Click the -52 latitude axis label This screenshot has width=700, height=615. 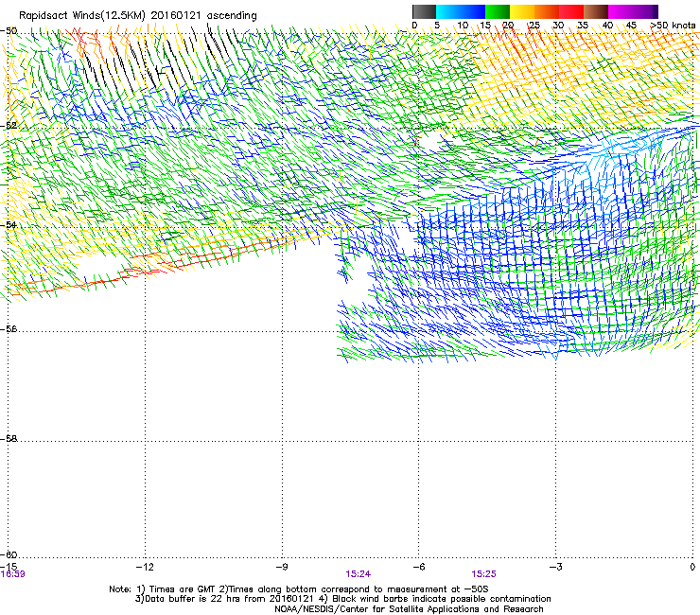(x=9, y=126)
